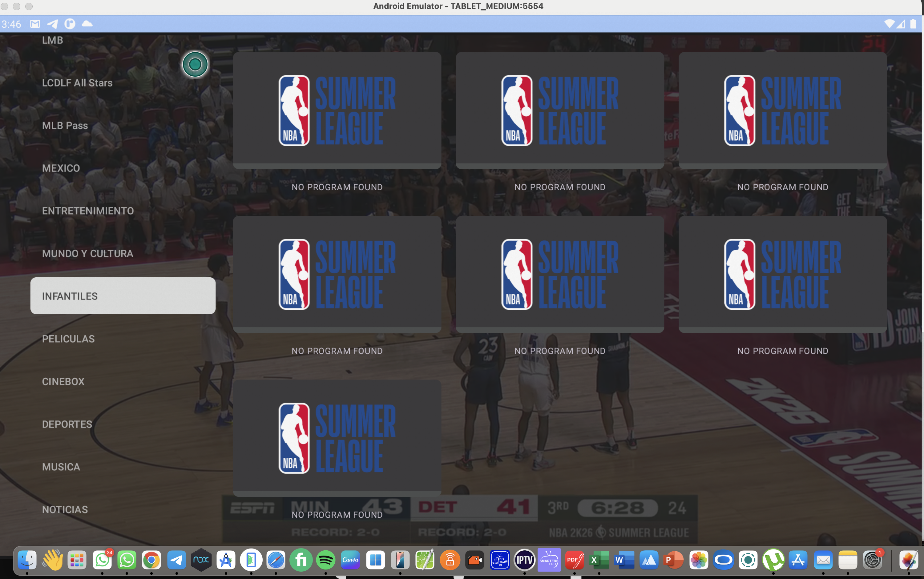Open the Spotify app from the dock
The height and width of the screenshot is (579, 924).
(x=325, y=560)
